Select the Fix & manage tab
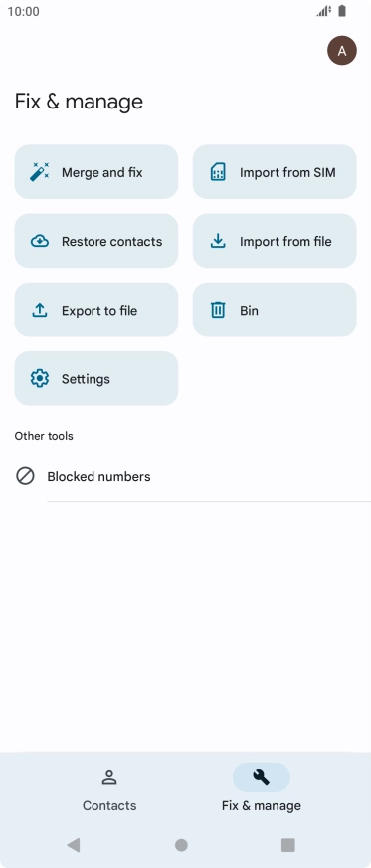This screenshot has width=371, height=868. point(261,790)
